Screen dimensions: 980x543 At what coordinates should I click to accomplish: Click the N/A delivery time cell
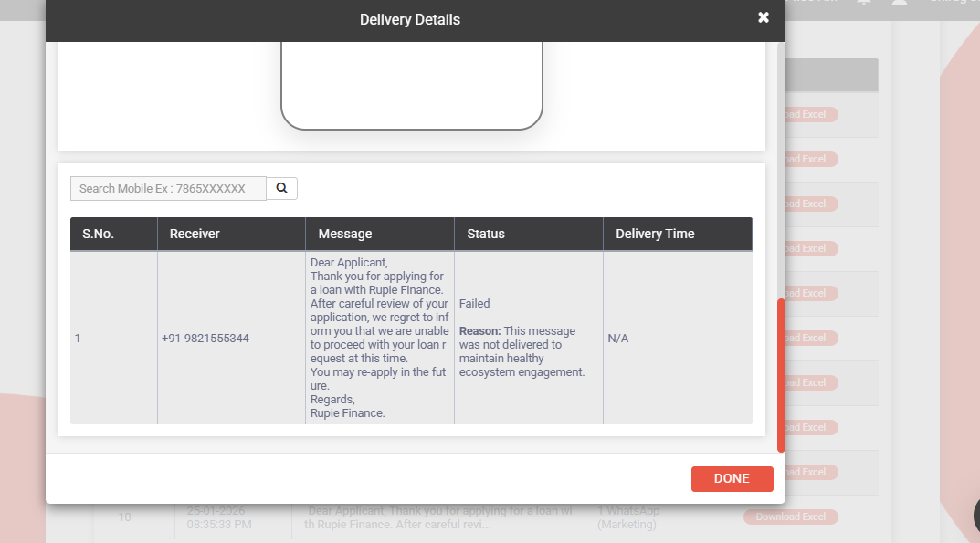pyautogui.click(x=618, y=339)
